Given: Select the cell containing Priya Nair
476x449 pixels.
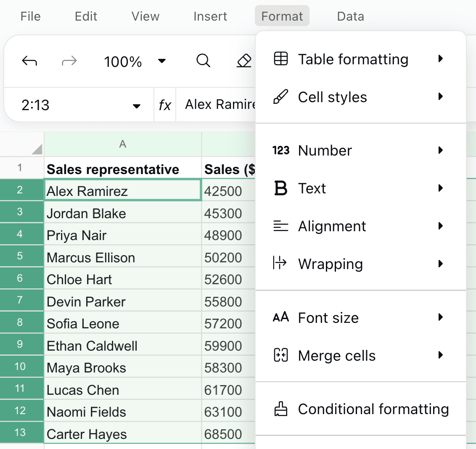Looking at the screenshot, I should coord(122,235).
